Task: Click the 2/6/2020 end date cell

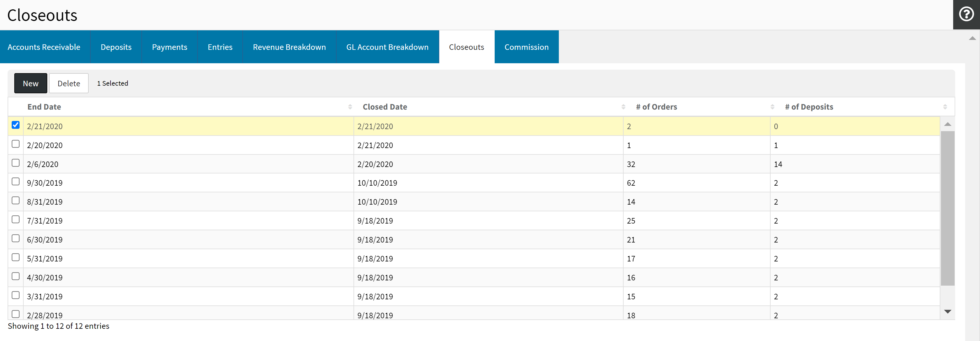Action: 43,164
